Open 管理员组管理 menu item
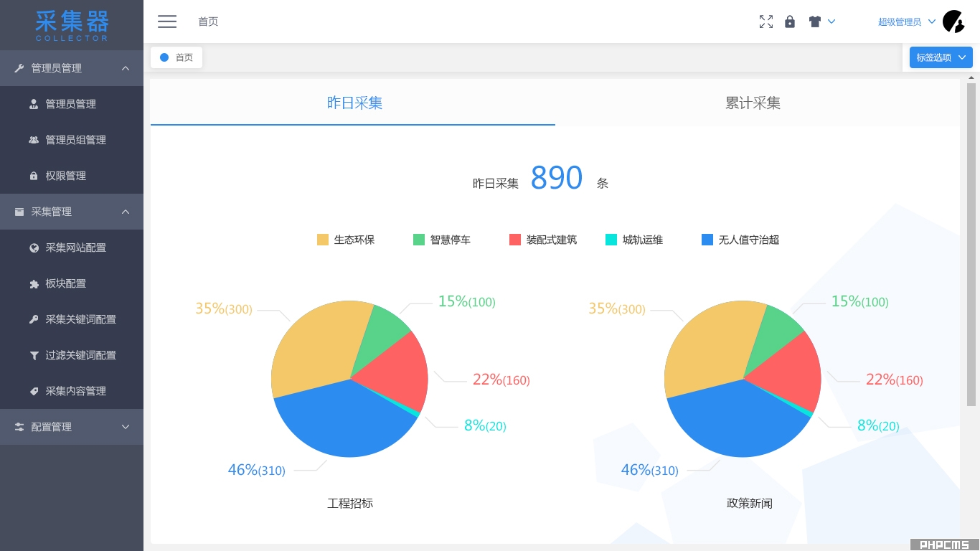Image resolution: width=980 pixels, height=551 pixels. pyautogui.click(x=72, y=140)
